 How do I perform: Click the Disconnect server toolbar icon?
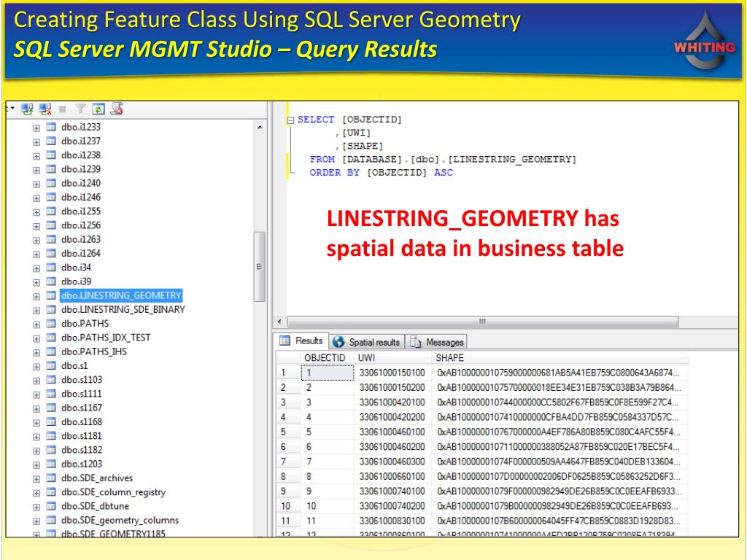45,109
